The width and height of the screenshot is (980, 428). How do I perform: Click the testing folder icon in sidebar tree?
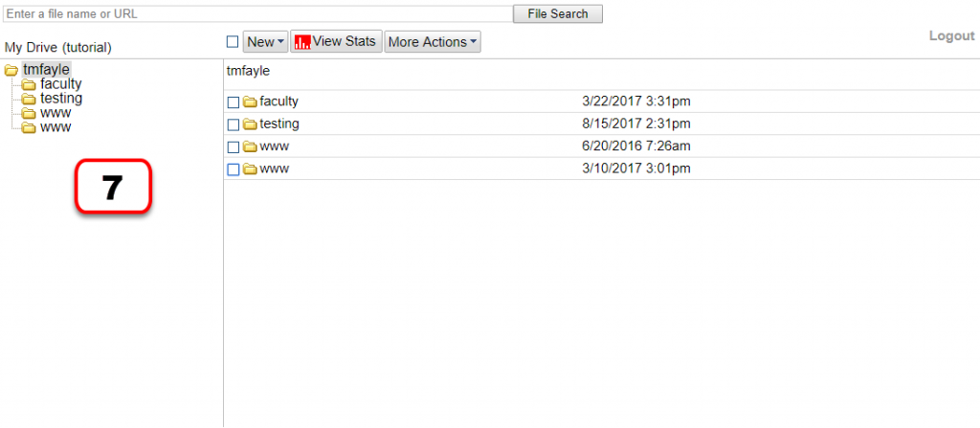click(29, 99)
